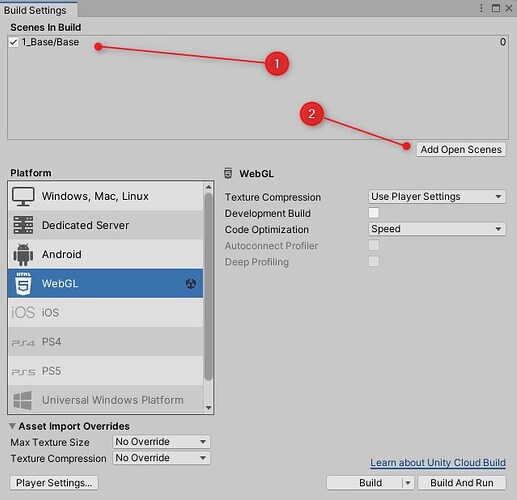Viewport: 517px width, 500px height.
Task: Select the iOS platform row
Action: [105, 313]
